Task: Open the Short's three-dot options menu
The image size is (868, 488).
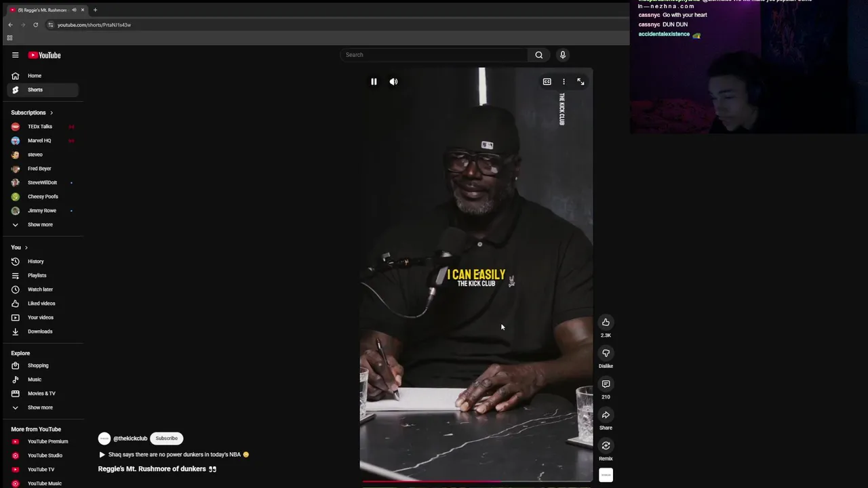Action: pos(564,81)
